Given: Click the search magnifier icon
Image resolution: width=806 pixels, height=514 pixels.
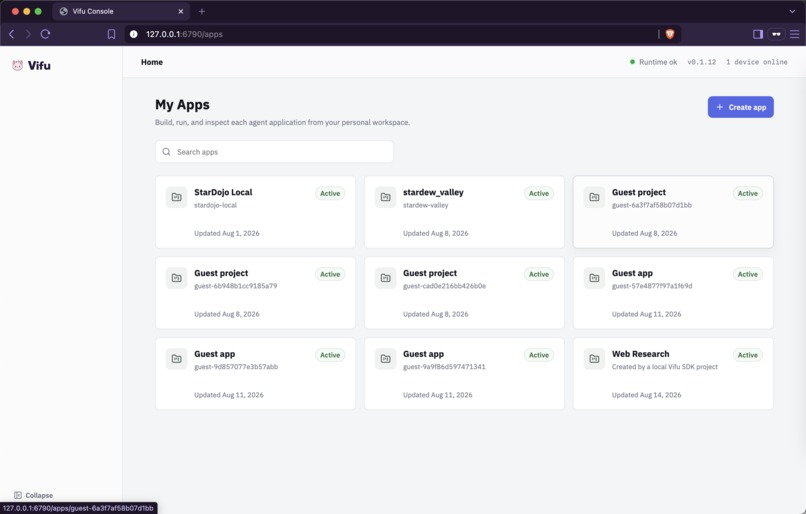Looking at the screenshot, I should 166,152.
